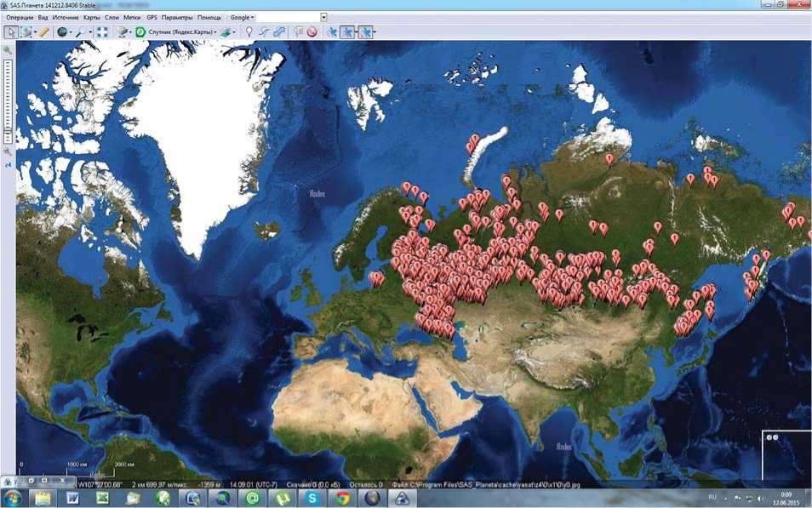
Task: Click the arrow cursor move tool
Action: pyautogui.click(x=11, y=31)
